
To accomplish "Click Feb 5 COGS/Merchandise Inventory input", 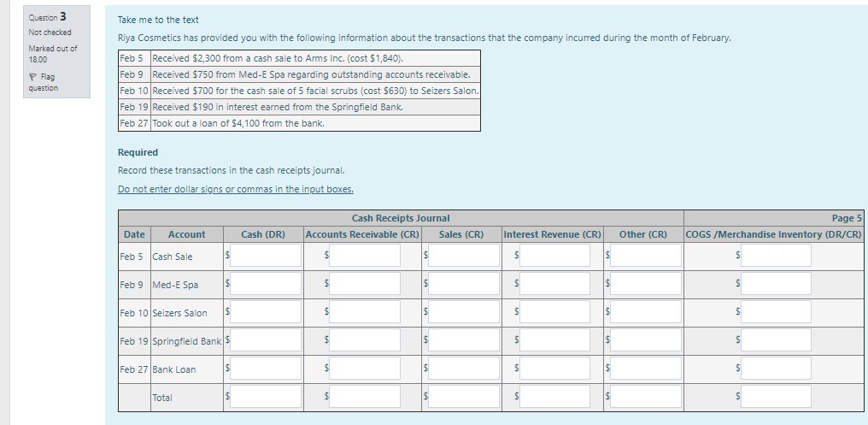I will tap(776, 256).
